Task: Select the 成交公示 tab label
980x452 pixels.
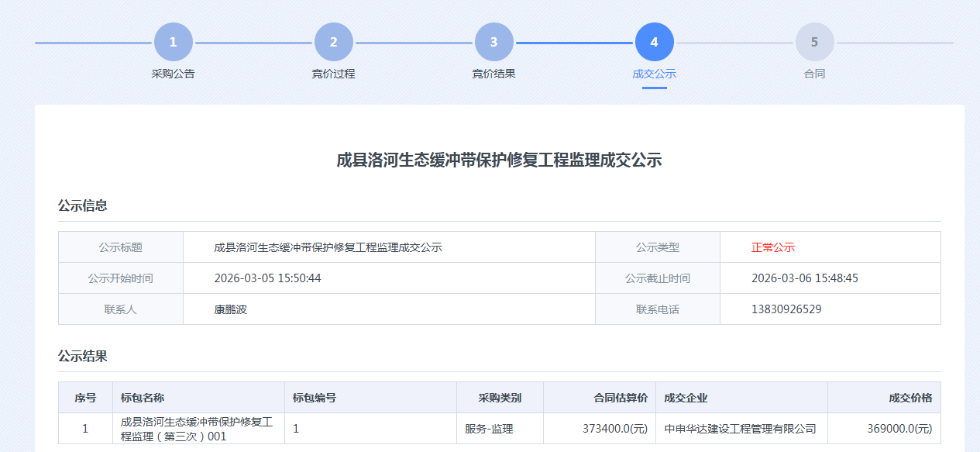Action: (654, 74)
